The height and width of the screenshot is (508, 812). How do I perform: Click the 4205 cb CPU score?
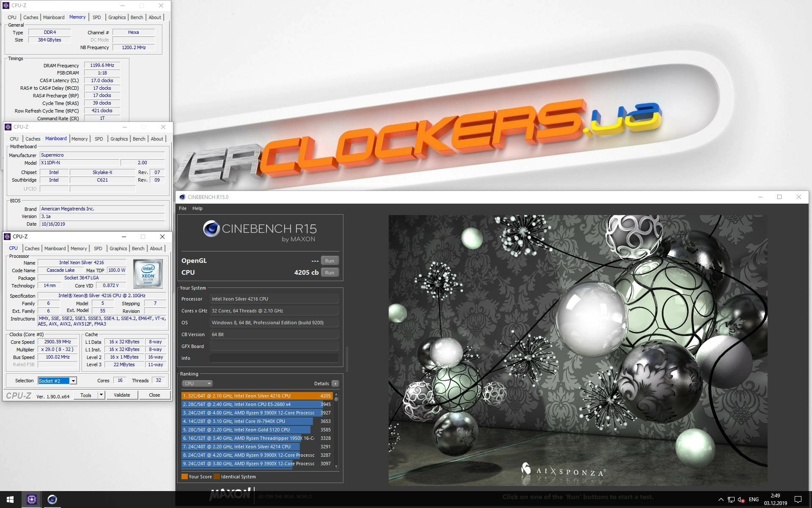306,273
